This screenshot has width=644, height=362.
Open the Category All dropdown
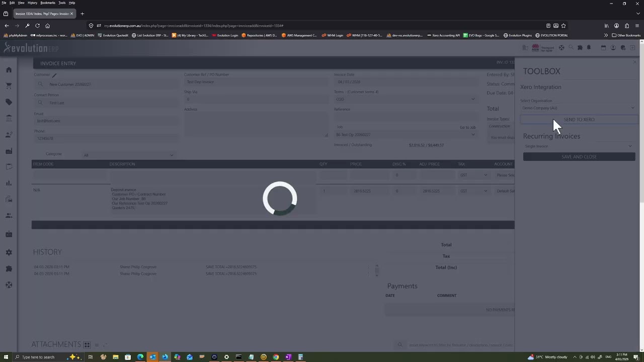click(x=128, y=155)
